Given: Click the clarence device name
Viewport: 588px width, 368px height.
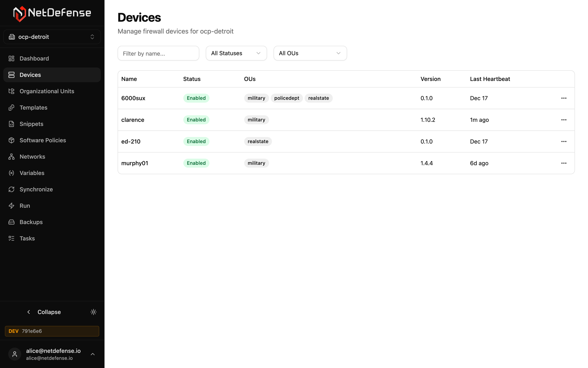Looking at the screenshot, I should coord(133,120).
